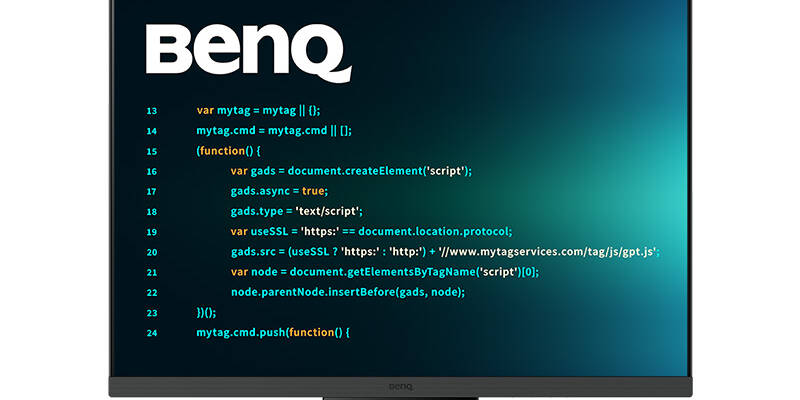The image size is (800, 400).
Task: Click line number 19 in the gutter
Action: 152,232
